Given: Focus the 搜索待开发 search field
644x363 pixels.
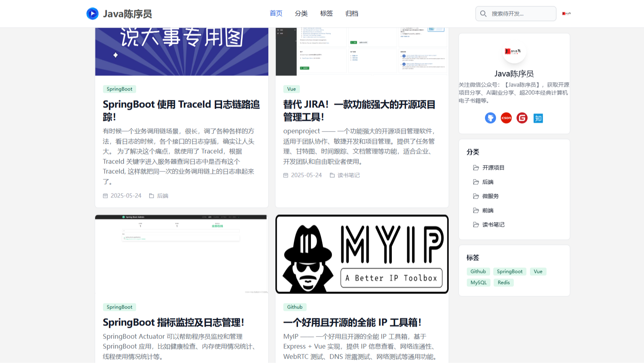Looking at the screenshot, I should point(516,14).
